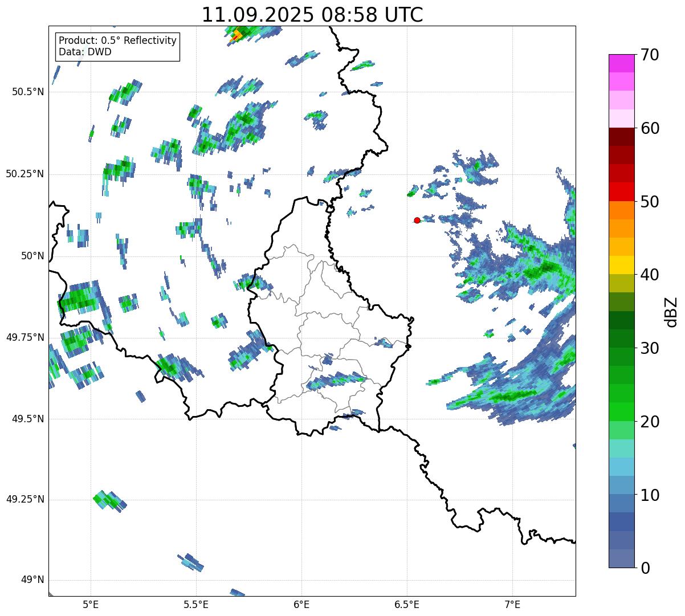
Task: Click the bright red colorbar swatch just above 50
Action: point(622,192)
